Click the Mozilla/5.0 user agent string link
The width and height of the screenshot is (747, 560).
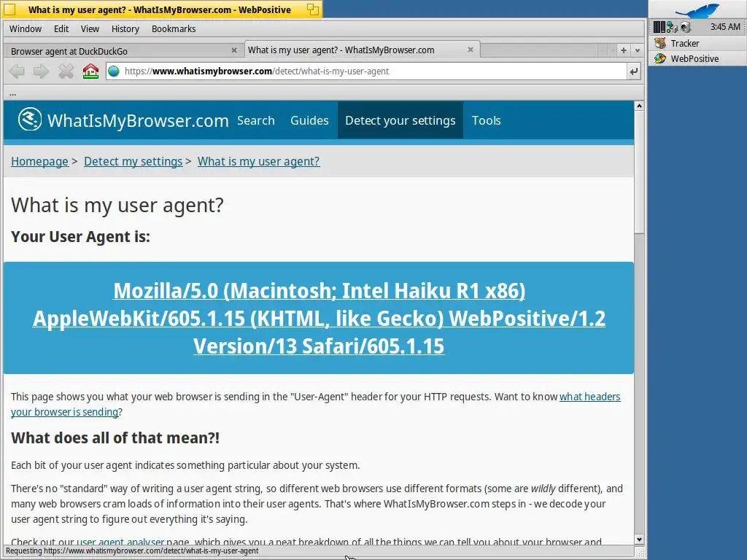319,318
